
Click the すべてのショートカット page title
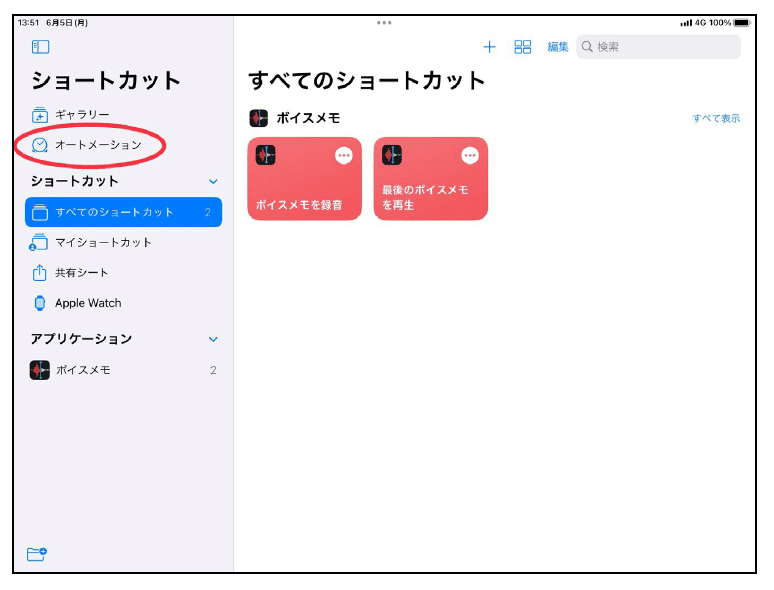[x=367, y=81]
